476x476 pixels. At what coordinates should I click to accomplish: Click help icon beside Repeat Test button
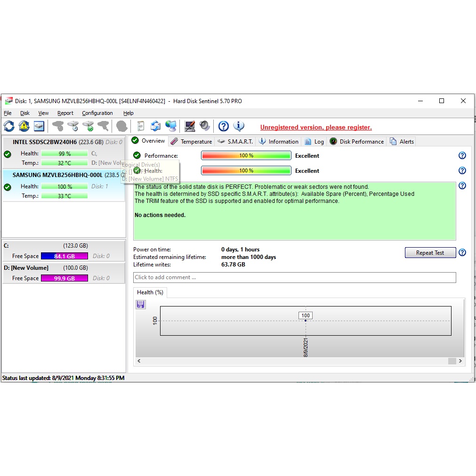pos(462,252)
